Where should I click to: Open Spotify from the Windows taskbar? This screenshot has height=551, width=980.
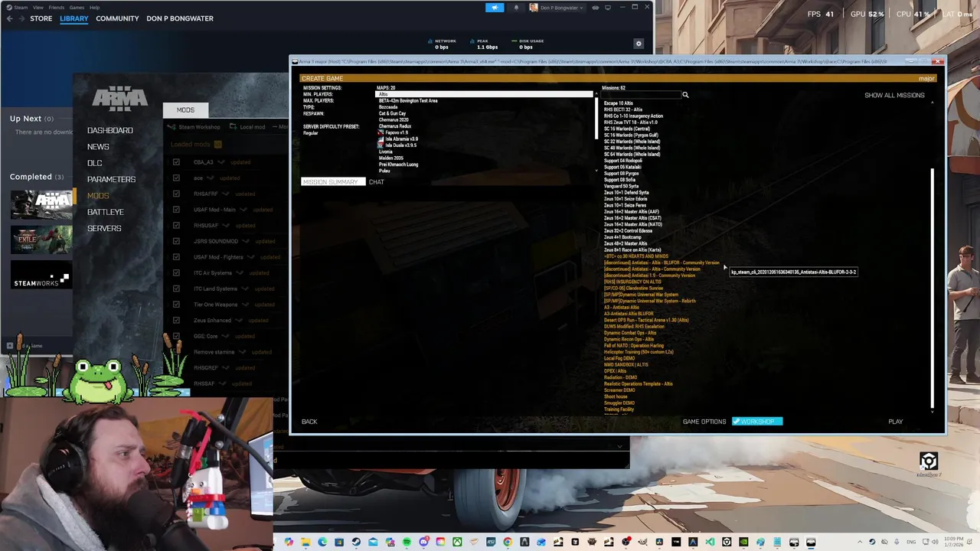(407, 542)
